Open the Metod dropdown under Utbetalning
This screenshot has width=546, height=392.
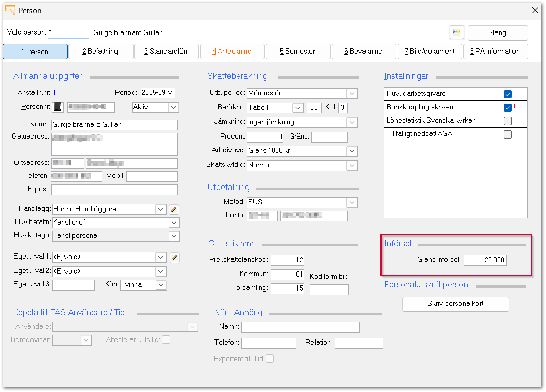point(352,202)
